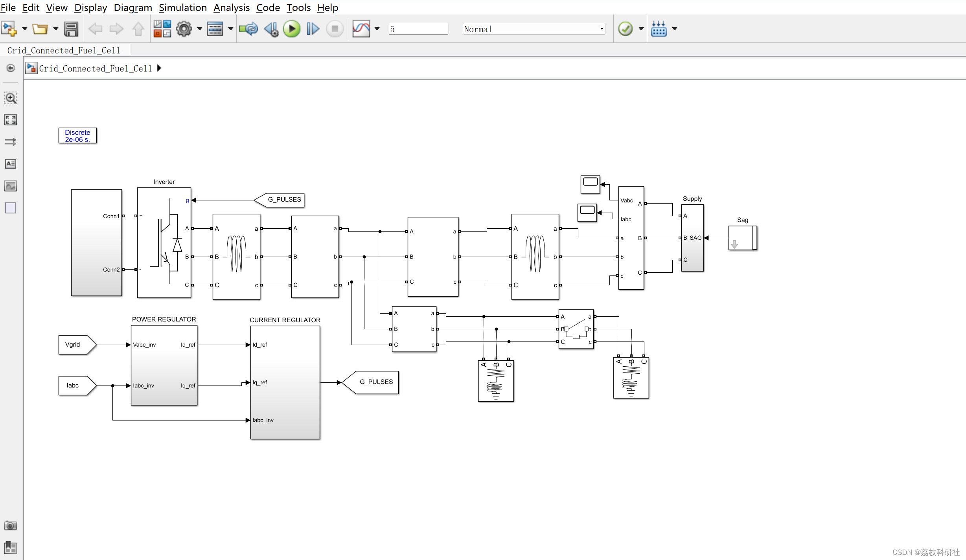
Task: Expand Grid_Connected_Fuel_Cell breadcrumb arrow
Action: (159, 68)
